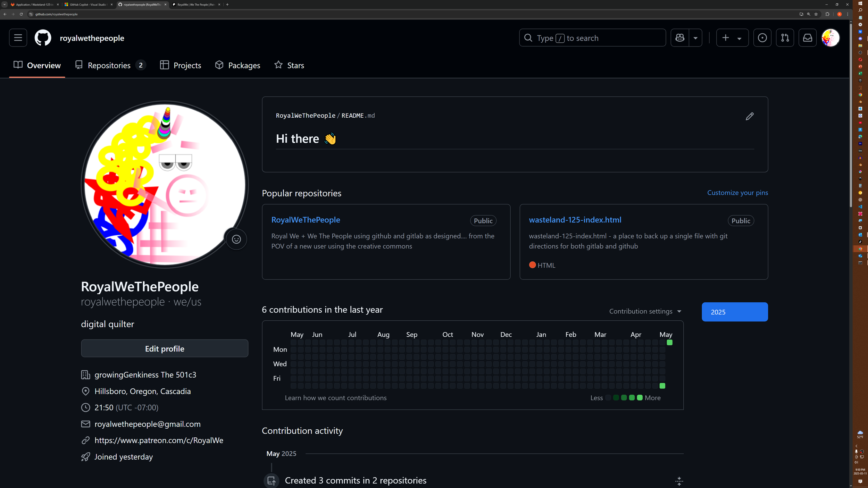The image size is (868, 488).
Task: Expand the Copilot dropdown arrow
Action: (x=695, y=38)
